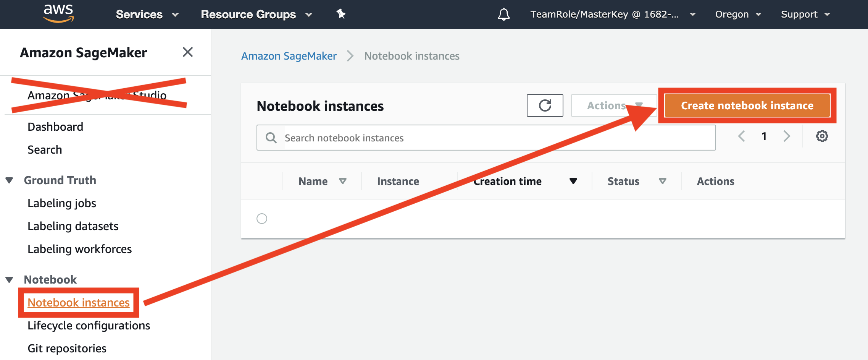Screen dimensions: 868x360
Task: Sort by Creation time column arrow
Action: click(x=573, y=181)
